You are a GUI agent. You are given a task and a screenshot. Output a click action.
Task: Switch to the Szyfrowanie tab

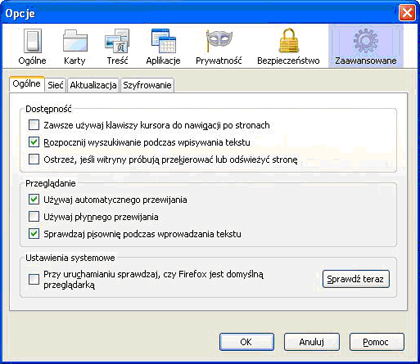coord(147,85)
